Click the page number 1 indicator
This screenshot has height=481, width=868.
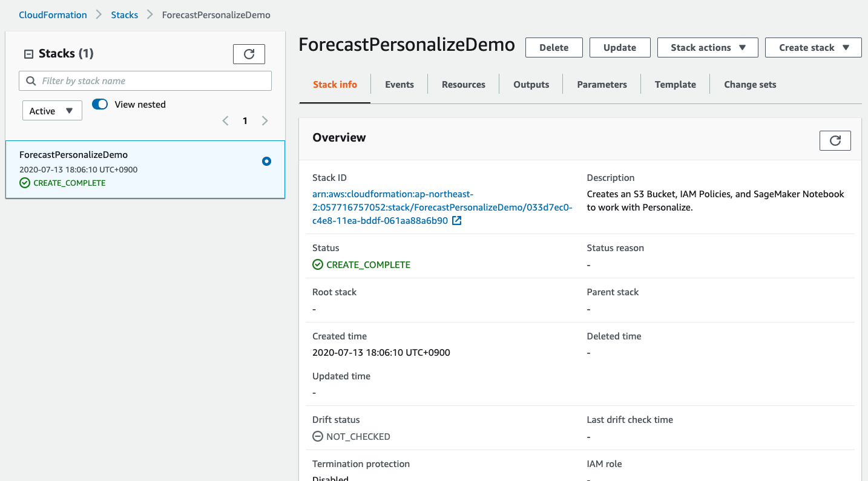(x=245, y=120)
